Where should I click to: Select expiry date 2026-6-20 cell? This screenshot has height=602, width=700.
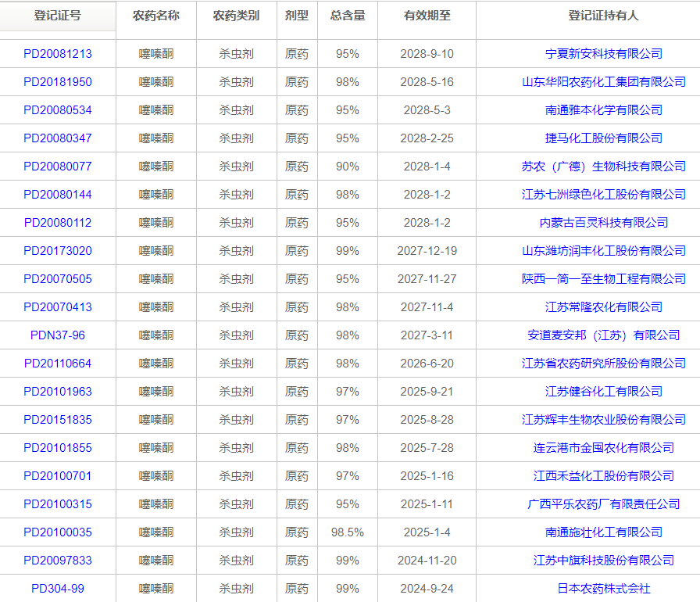[x=427, y=364]
